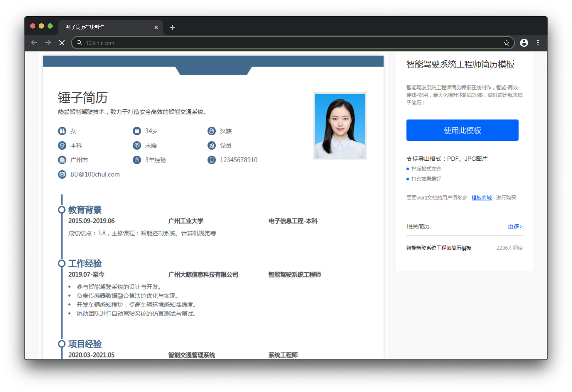Image resolution: width=572 pixels, height=392 pixels.
Task: Click the macOS green maximize button
Action: (x=50, y=26)
